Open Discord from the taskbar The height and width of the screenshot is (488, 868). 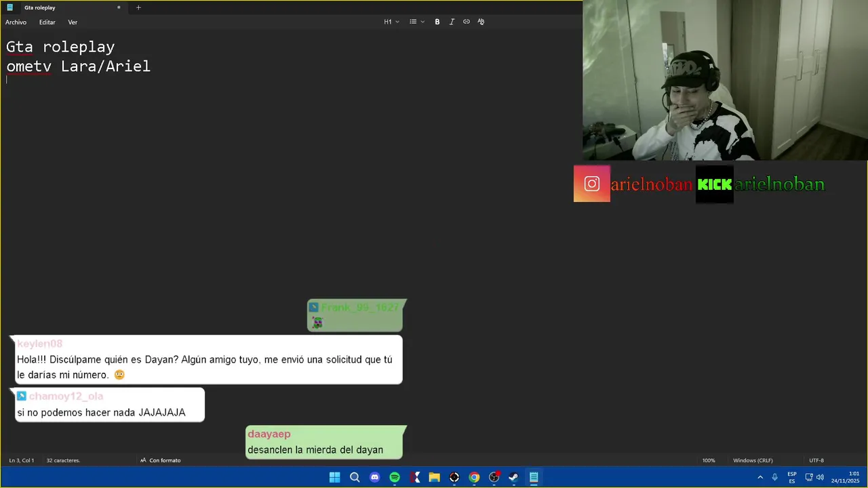point(374,477)
